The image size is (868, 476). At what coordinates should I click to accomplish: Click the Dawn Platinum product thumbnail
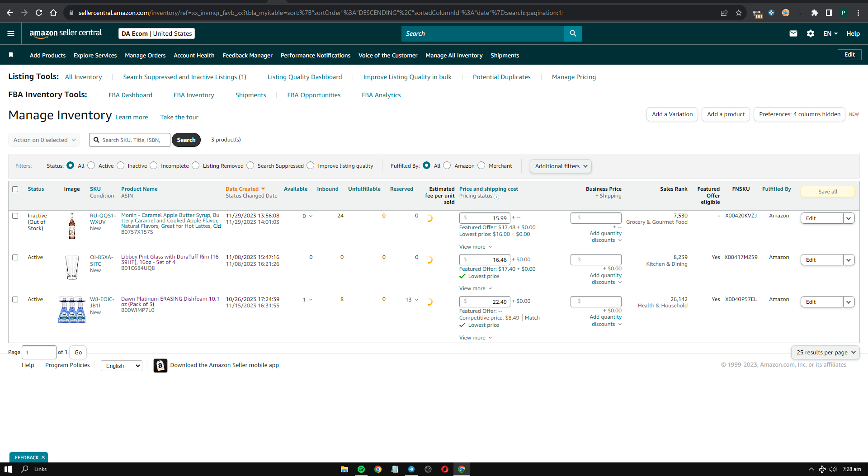point(72,310)
